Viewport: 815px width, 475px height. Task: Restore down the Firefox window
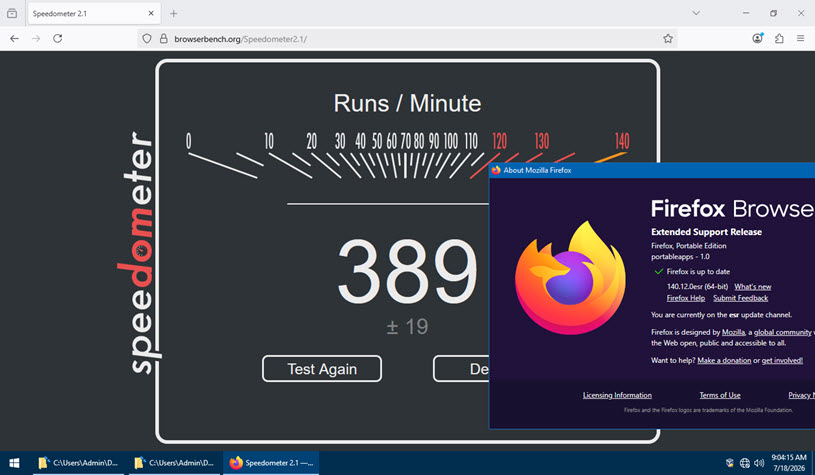point(773,13)
